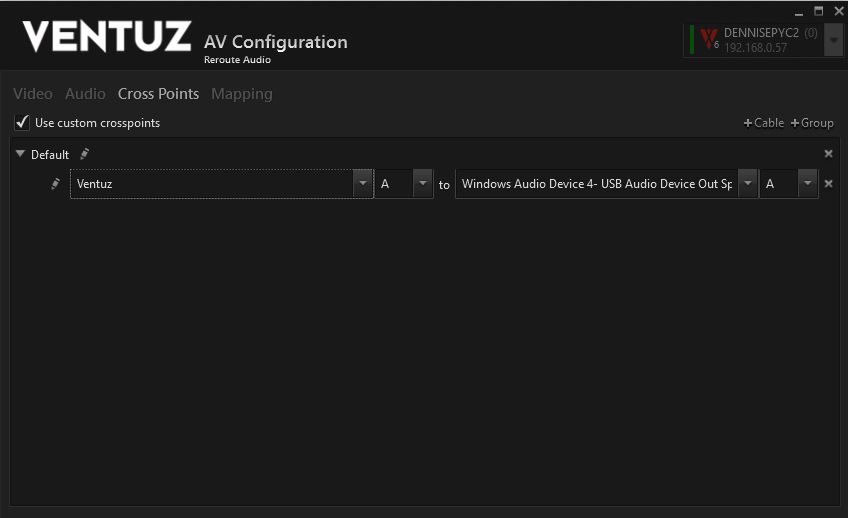Viewport: 848px width, 518px height.
Task: Toggle the Use custom crosspoints checkbox
Action: [x=22, y=123]
